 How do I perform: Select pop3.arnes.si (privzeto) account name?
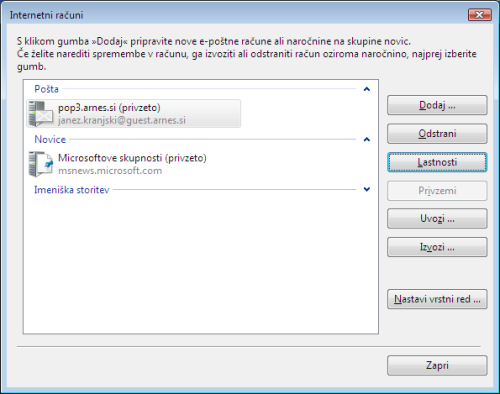point(109,108)
